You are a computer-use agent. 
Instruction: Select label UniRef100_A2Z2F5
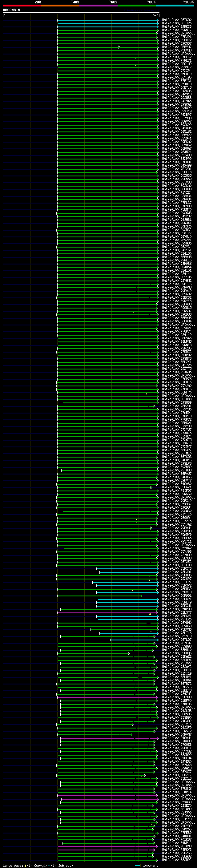pos(177,521)
